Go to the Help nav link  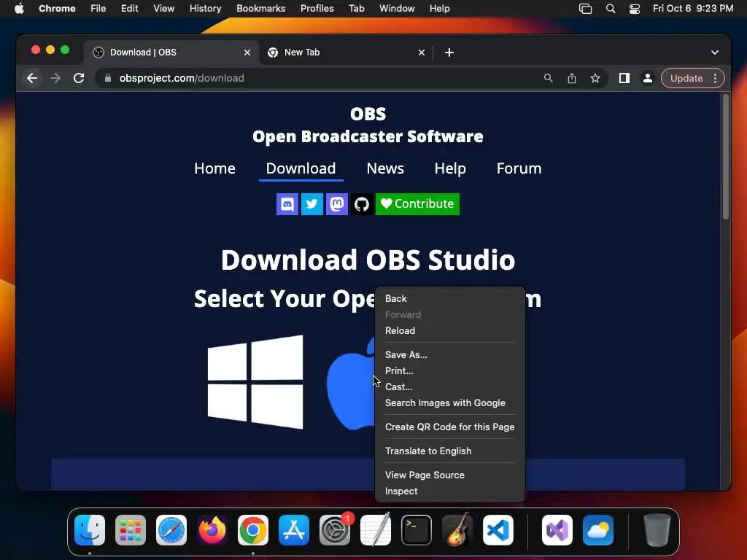450,168
